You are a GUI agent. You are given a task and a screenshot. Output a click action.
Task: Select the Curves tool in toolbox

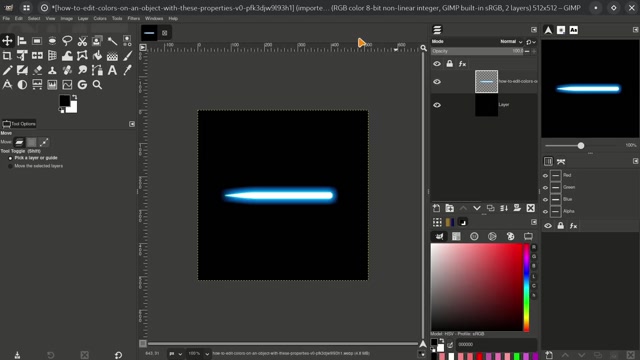coord(67,85)
